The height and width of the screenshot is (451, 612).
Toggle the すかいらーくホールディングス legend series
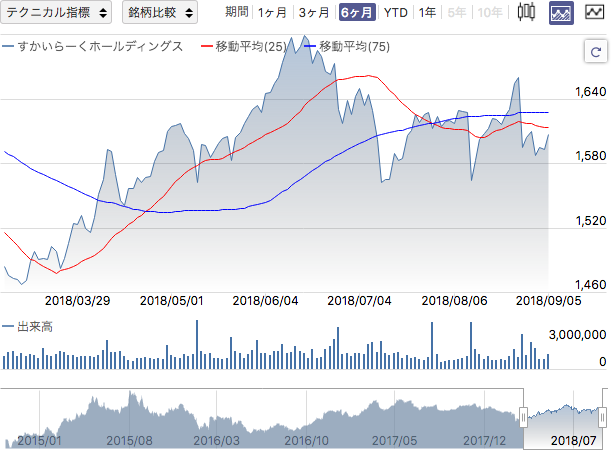click(93, 46)
